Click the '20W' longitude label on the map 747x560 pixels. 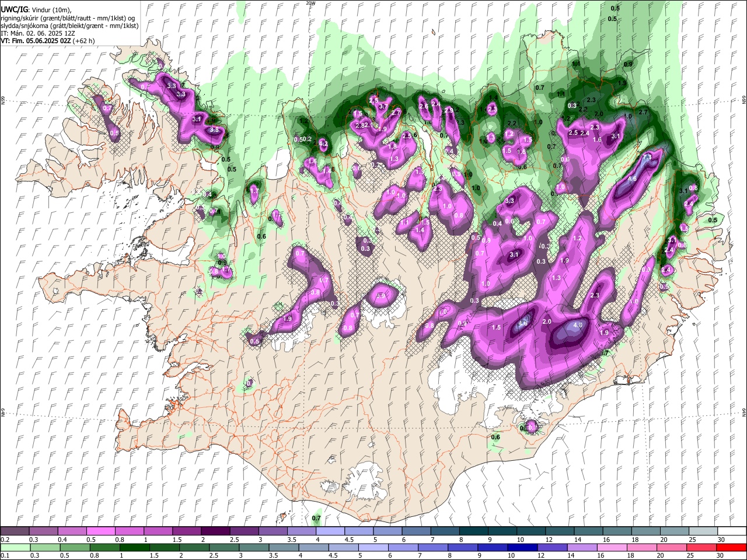pos(310,3)
